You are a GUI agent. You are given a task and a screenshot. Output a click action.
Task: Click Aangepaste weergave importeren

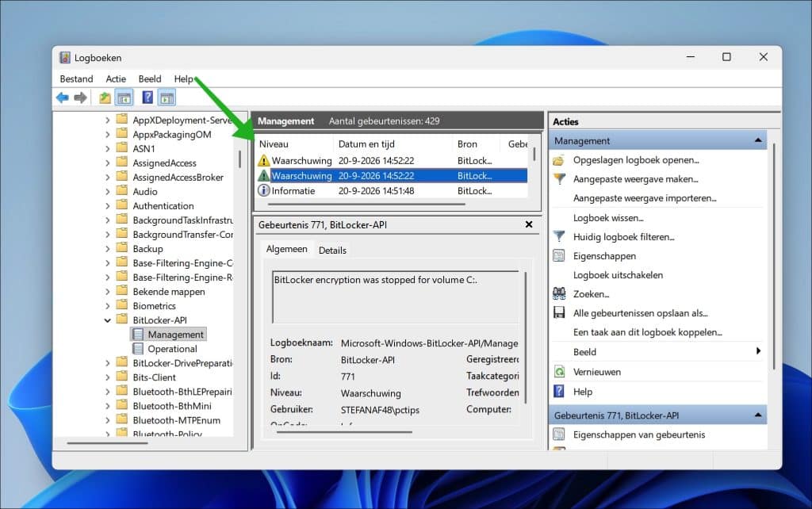tap(645, 198)
